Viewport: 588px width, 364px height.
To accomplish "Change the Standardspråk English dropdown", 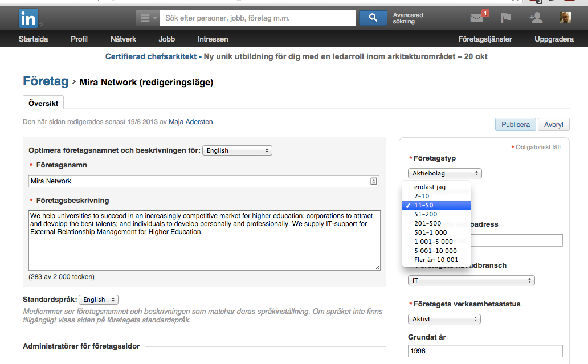I will [x=98, y=300].
